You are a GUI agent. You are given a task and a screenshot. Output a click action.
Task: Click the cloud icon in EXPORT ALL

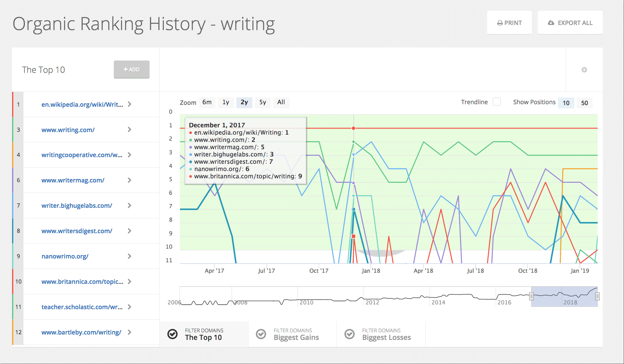tap(551, 23)
